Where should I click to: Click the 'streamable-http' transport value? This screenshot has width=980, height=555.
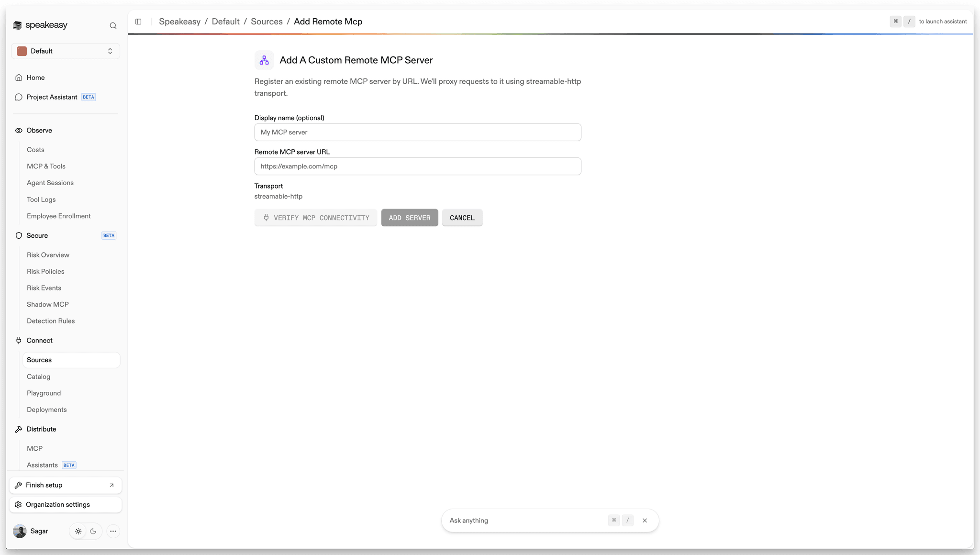[278, 196]
